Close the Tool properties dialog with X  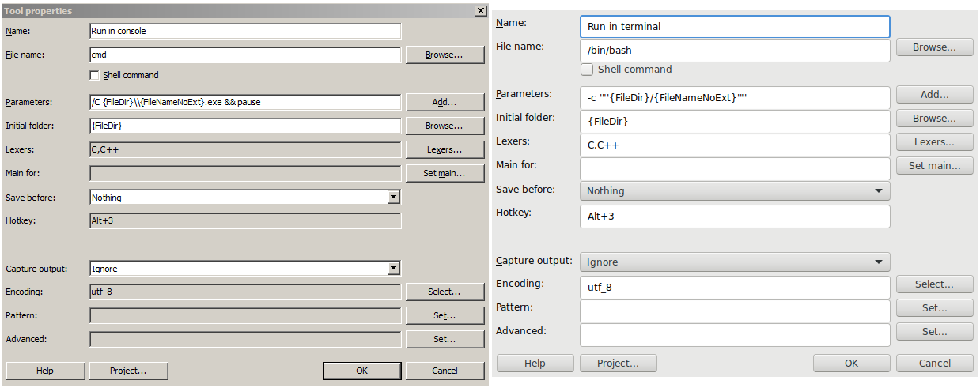tap(480, 11)
